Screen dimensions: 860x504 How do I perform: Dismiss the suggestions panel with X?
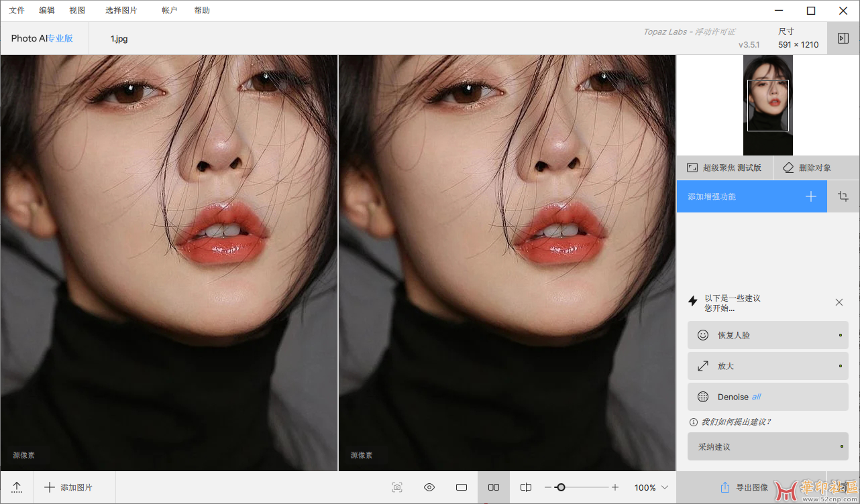839,302
